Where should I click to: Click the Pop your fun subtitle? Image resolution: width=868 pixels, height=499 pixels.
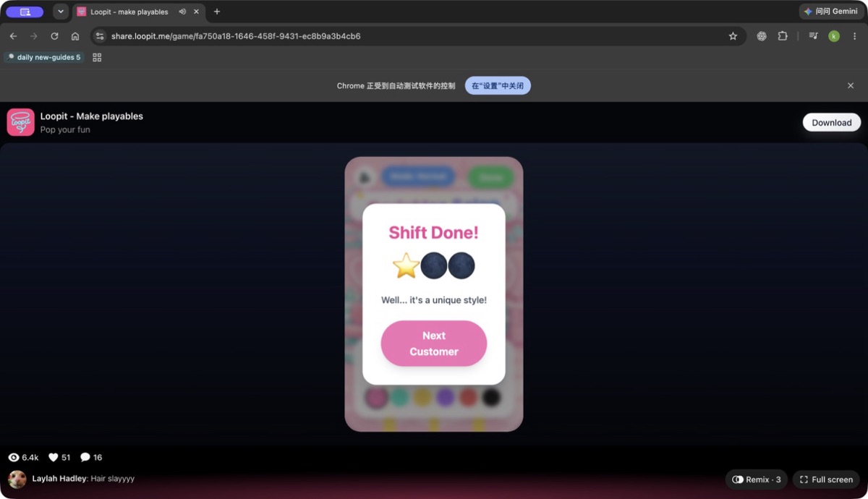point(65,130)
